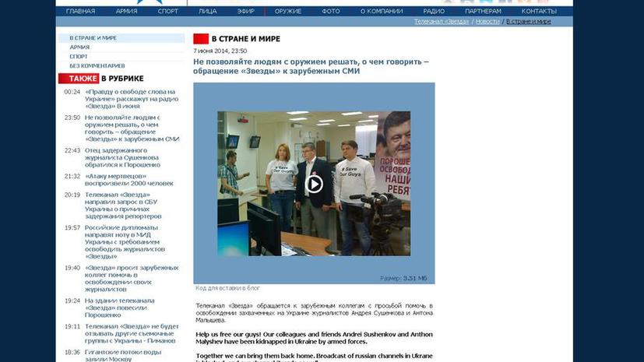Open the СПОРТ navigation item

168,12
